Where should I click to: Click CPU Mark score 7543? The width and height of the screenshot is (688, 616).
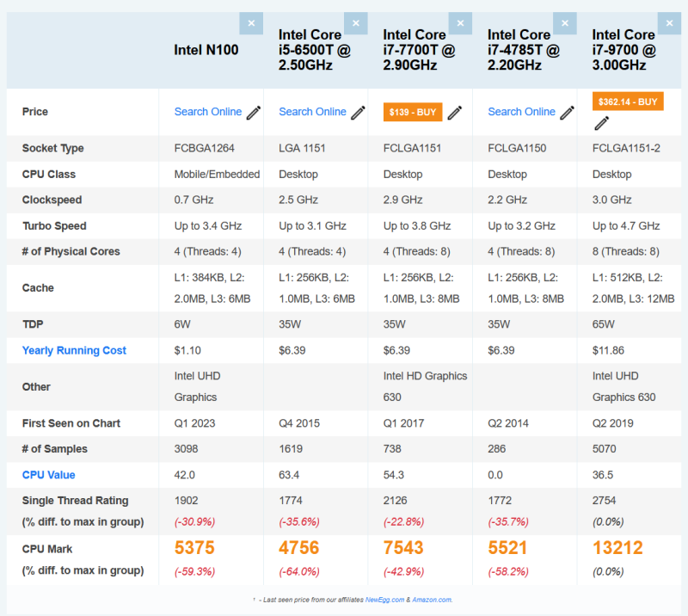click(403, 548)
